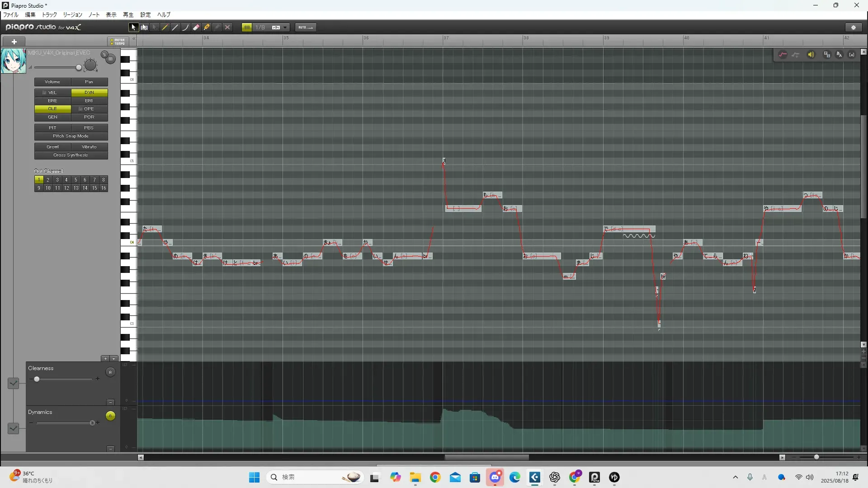The height and width of the screenshot is (488, 868).
Task: Toggle the track mute (m) button
Action: [110, 59]
